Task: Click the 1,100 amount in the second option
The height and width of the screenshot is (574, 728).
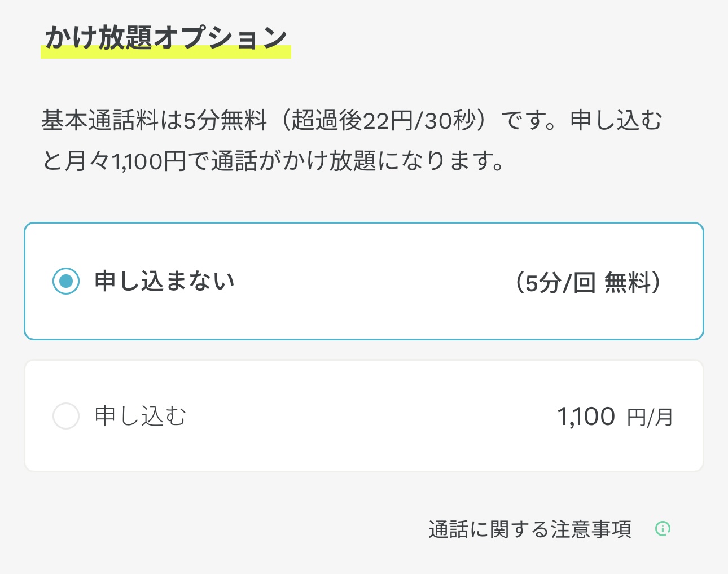Action: 586,417
